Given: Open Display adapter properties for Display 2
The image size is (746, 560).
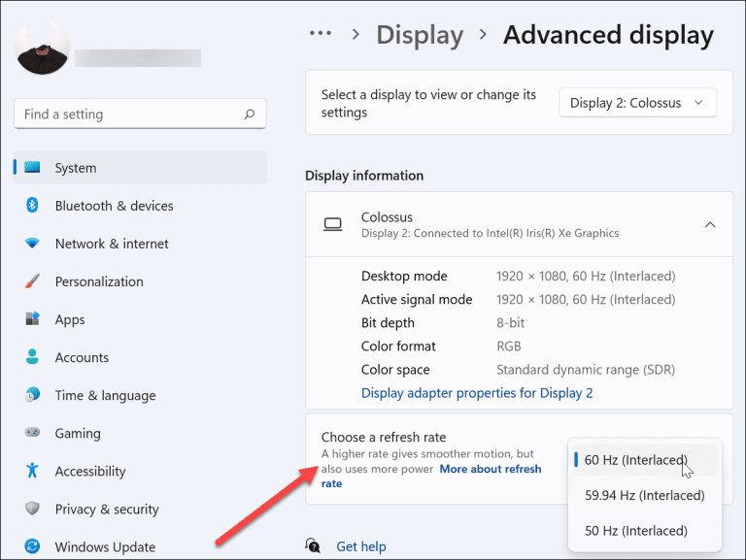Looking at the screenshot, I should 477,393.
